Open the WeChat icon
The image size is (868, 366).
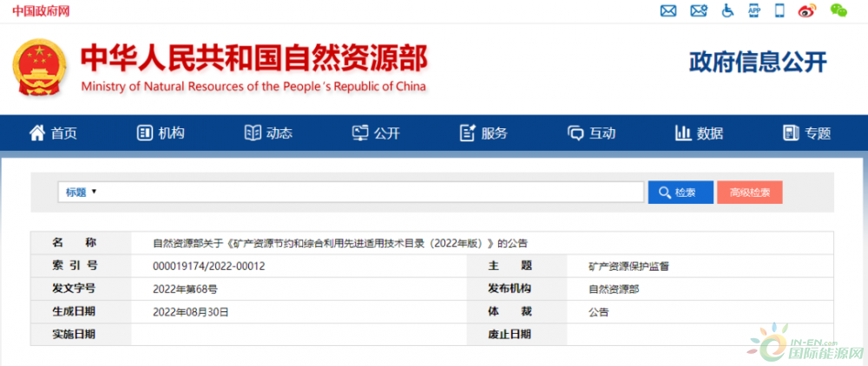tap(838, 10)
